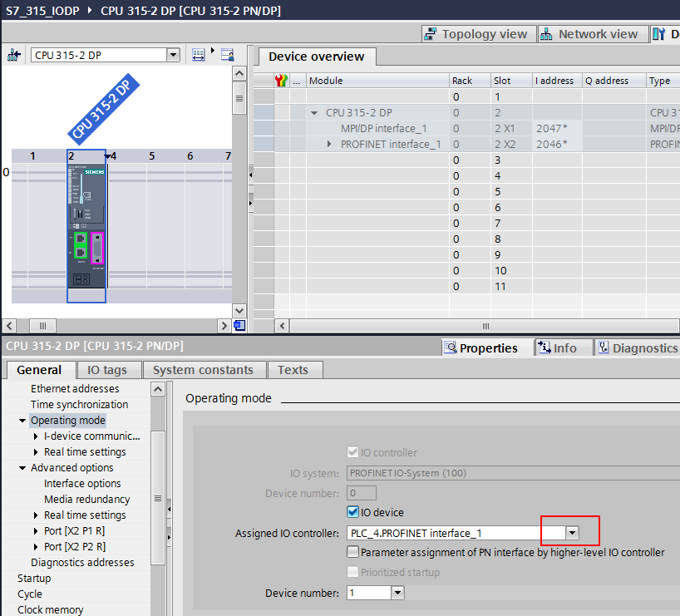
Task: Open the CPU 315-2 DP device selector dropdown
Action: click(173, 55)
